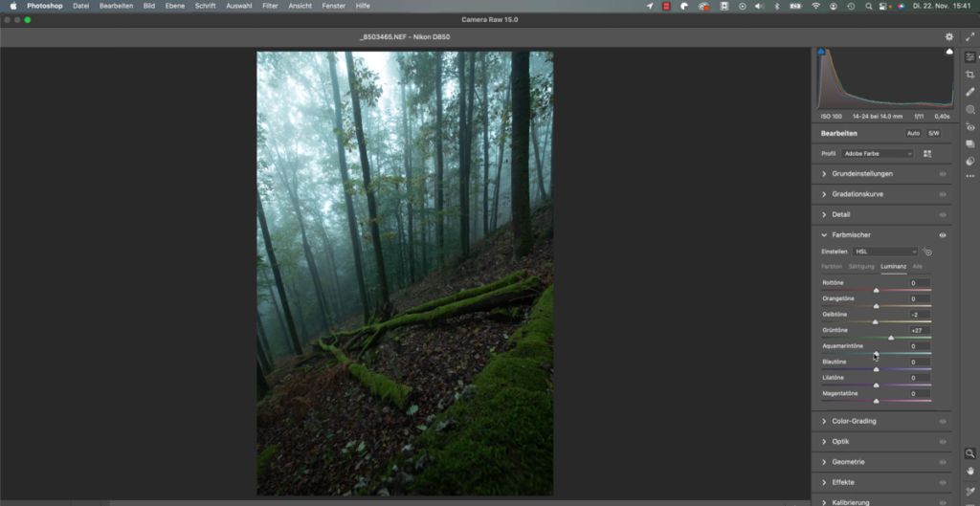This screenshot has height=506, width=980.
Task: Open the volume control in menu bar
Action: pos(759,6)
